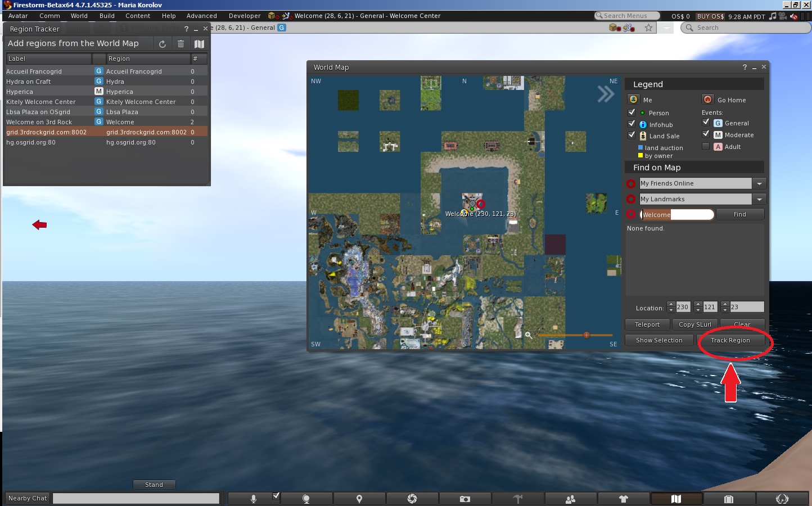Viewport: 812px width, 506px height.
Task: Enable the Adult events checkbox
Action: (x=706, y=146)
